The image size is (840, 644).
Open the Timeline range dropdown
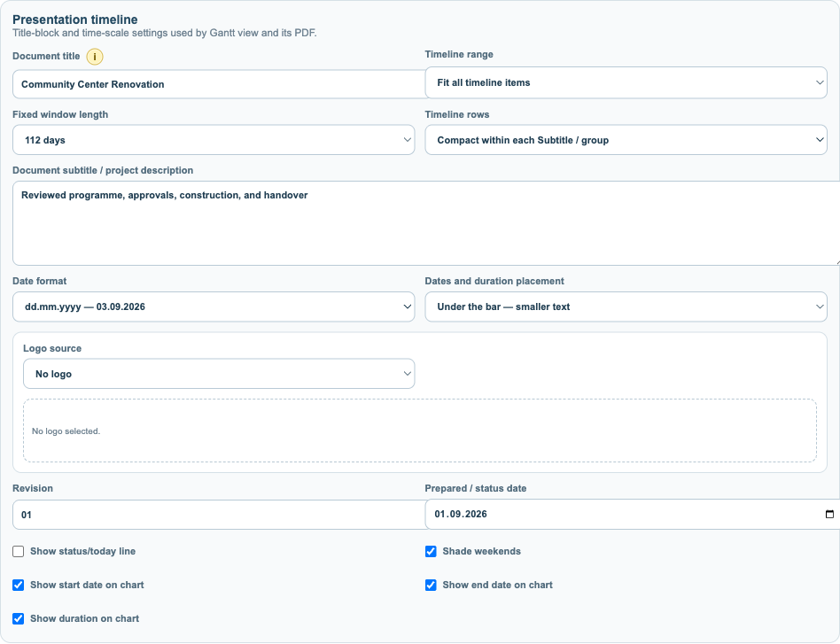click(626, 82)
